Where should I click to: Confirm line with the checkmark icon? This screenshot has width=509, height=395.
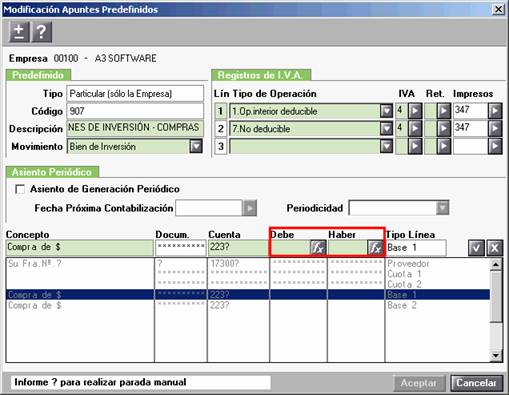click(x=476, y=248)
